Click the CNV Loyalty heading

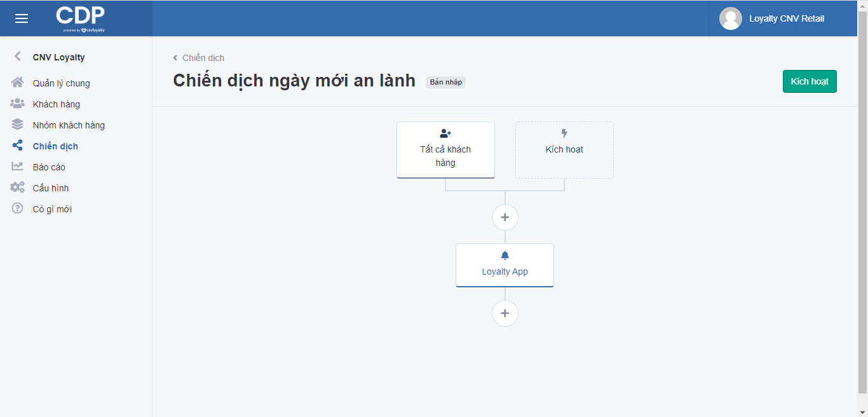click(59, 57)
